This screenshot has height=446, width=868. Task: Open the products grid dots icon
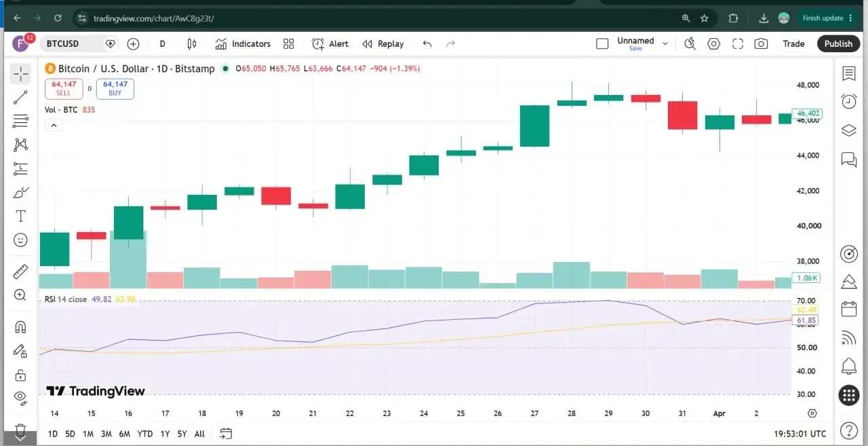click(849, 395)
